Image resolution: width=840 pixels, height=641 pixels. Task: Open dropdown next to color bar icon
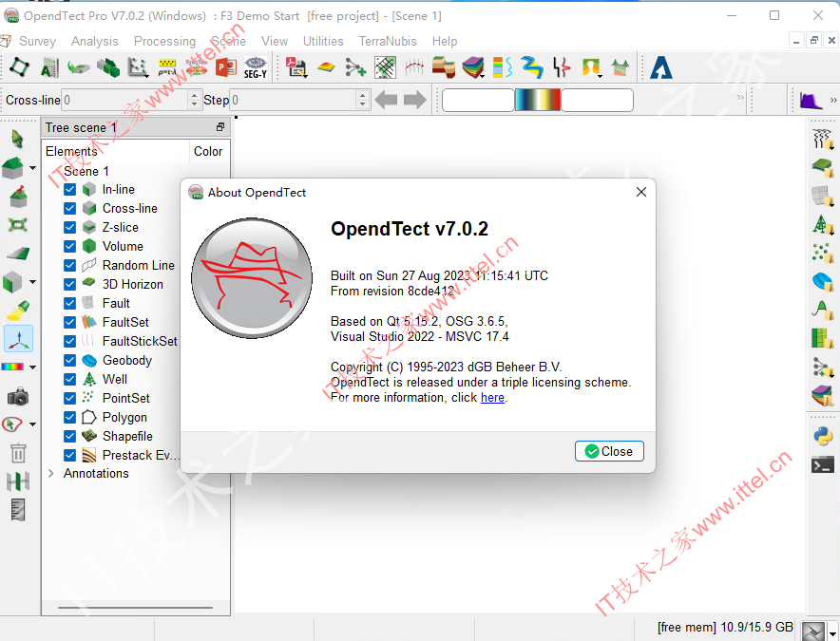pos(32,367)
